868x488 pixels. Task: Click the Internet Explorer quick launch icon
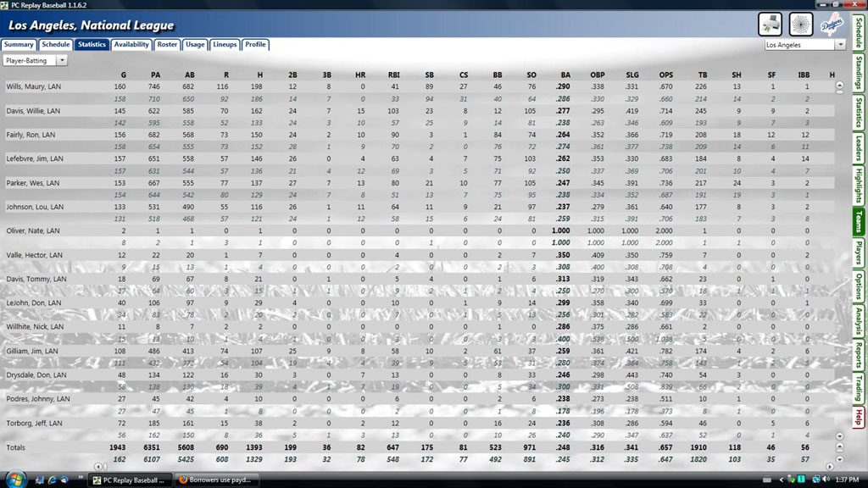52,480
